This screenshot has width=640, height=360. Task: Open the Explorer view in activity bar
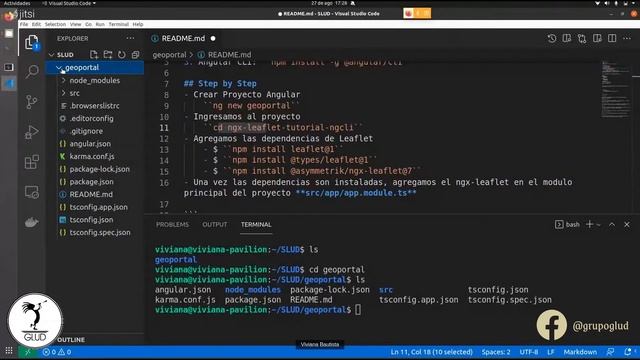[31, 42]
